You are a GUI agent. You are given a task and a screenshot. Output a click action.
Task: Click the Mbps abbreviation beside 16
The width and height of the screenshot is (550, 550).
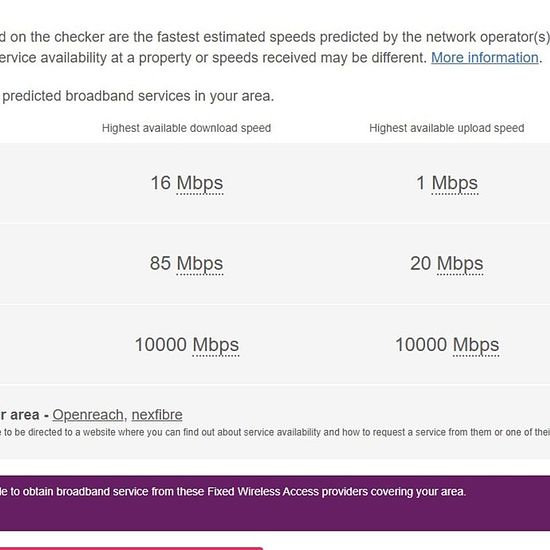200,183
